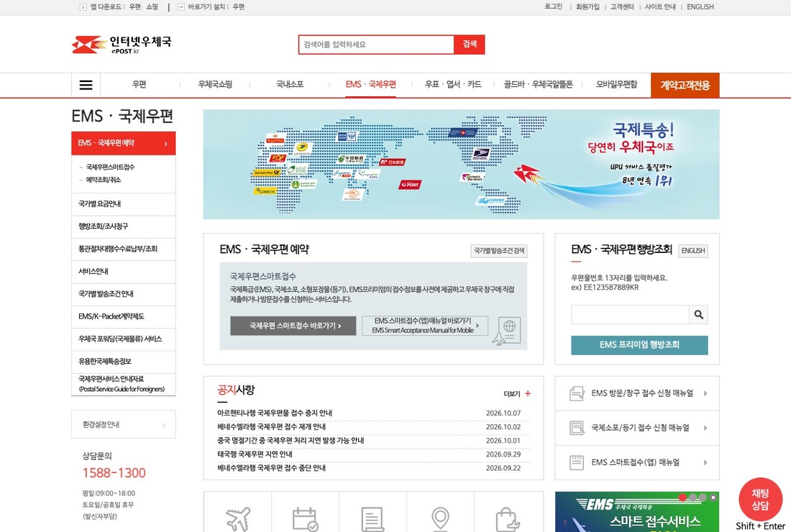Open sidebar item 국제우편스마트접수
791x532 pixels.
pos(110,167)
